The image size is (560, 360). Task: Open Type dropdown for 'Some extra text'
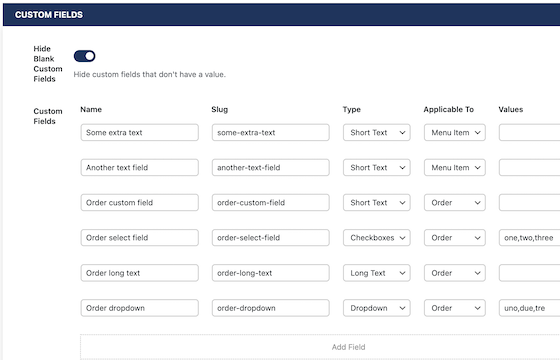coord(377,132)
